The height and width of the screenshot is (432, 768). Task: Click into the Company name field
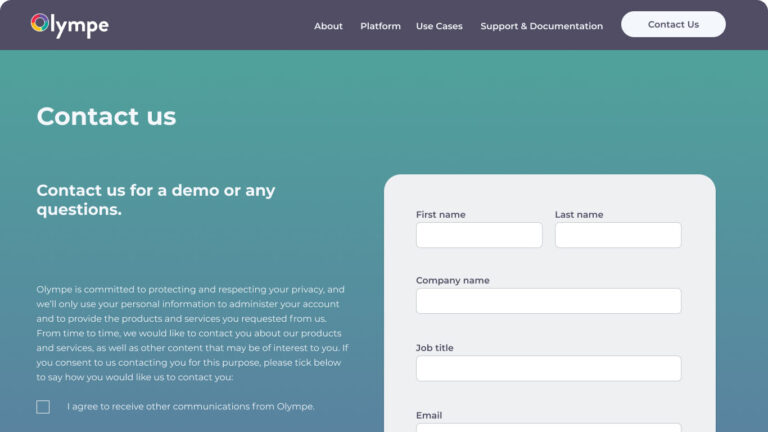click(x=548, y=301)
